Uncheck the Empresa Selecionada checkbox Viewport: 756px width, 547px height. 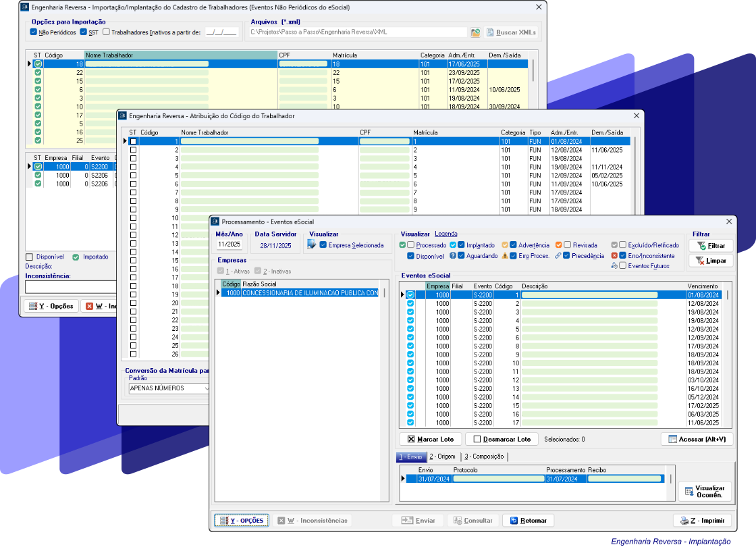(323, 245)
